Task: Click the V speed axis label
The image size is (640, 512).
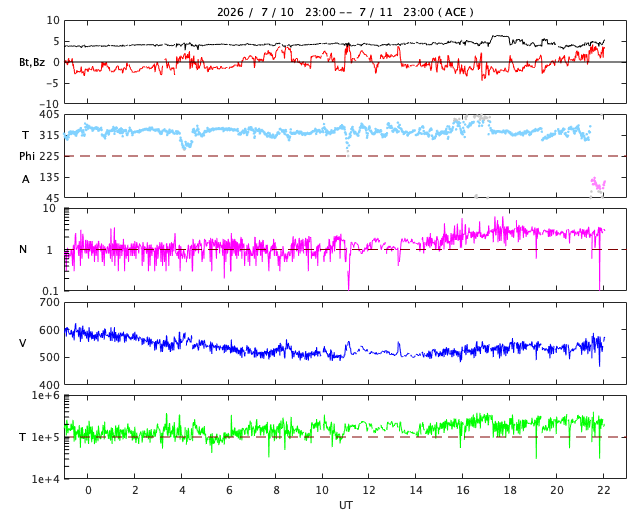Action: click(23, 343)
